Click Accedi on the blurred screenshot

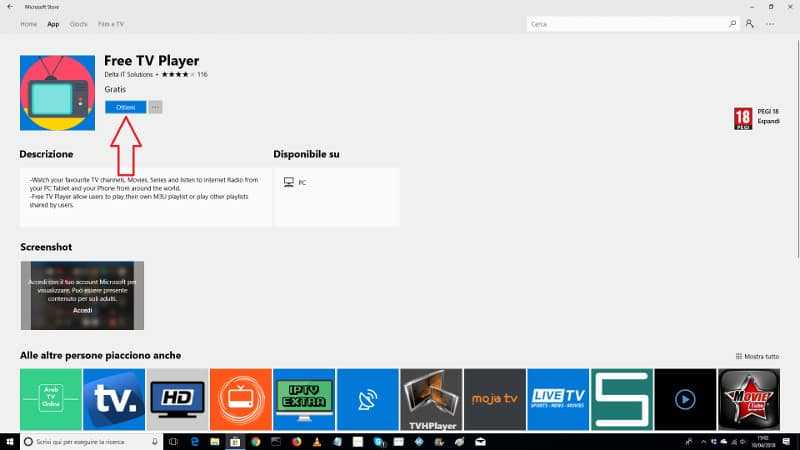click(82, 310)
